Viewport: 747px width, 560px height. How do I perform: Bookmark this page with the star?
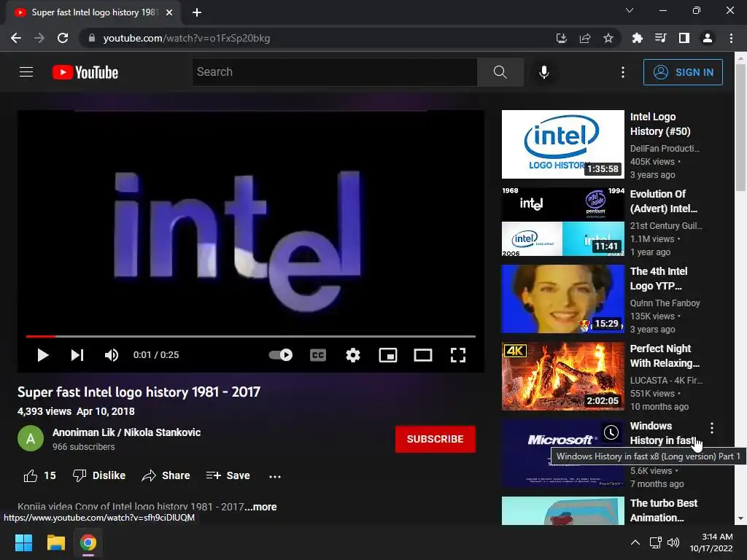tap(608, 38)
